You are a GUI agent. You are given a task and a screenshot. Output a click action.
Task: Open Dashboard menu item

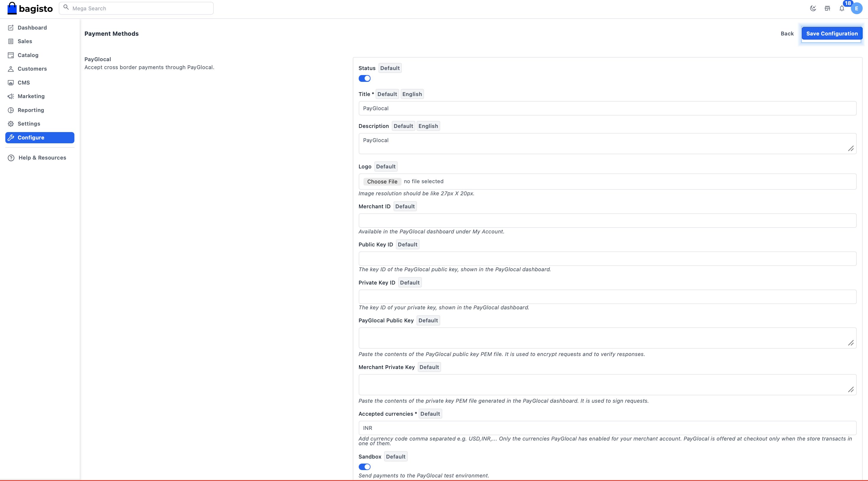click(x=40, y=28)
